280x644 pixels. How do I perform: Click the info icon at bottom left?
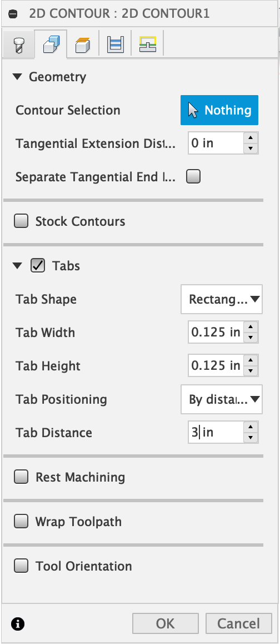(18, 624)
